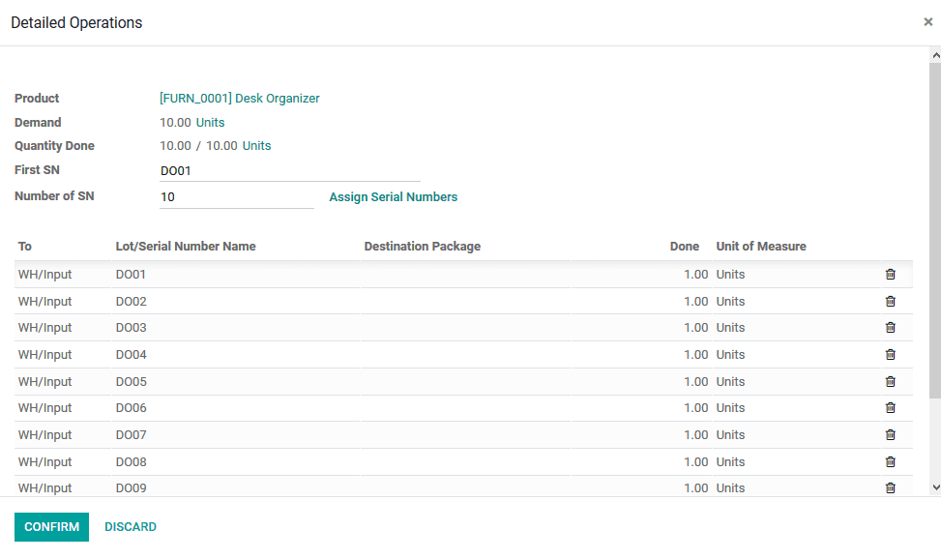This screenshot has height=560, width=941.
Task: Open Units link next to Demand
Action: [x=210, y=123]
